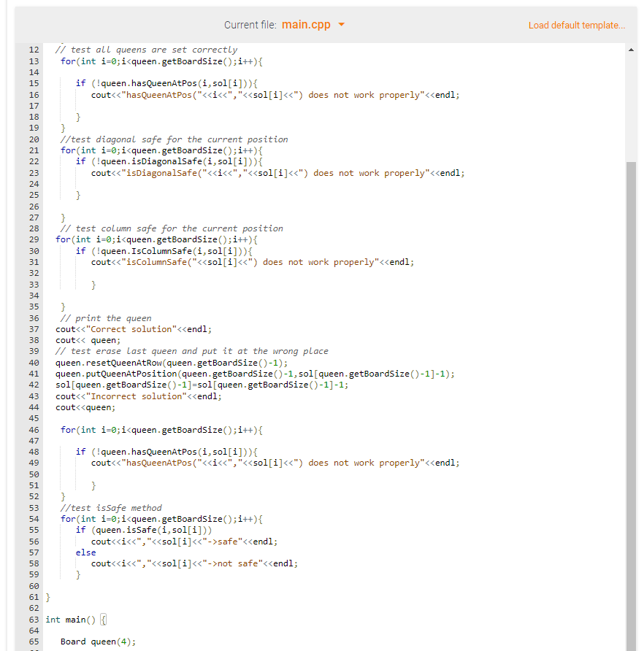This screenshot has height=651, width=644.
Task: Click the vertical scrollbar thumb
Action: (631, 406)
